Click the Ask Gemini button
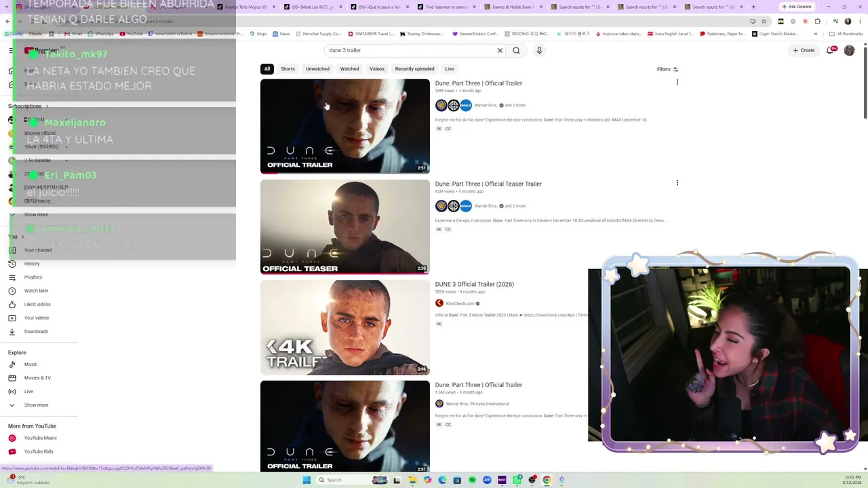The width and height of the screenshot is (868, 488). coord(797,7)
